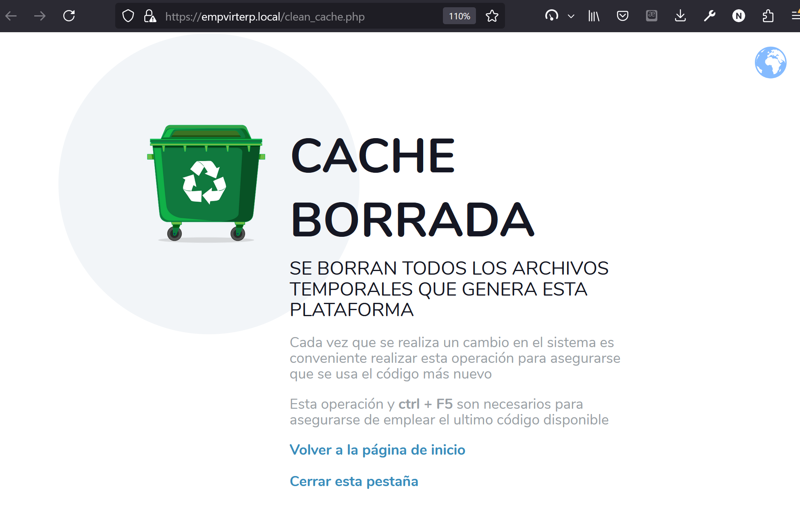Click the browser forward arrow
Image resolution: width=800 pixels, height=532 pixels.
pos(40,16)
